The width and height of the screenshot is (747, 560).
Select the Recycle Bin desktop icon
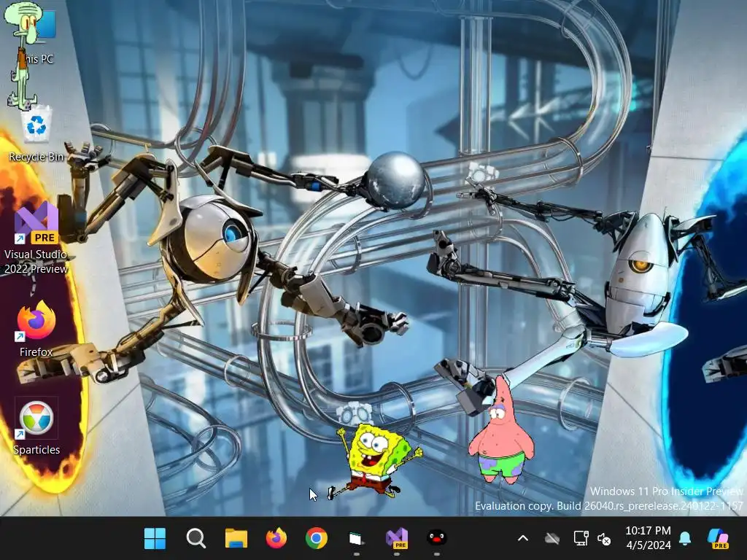pyautogui.click(x=36, y=135)
